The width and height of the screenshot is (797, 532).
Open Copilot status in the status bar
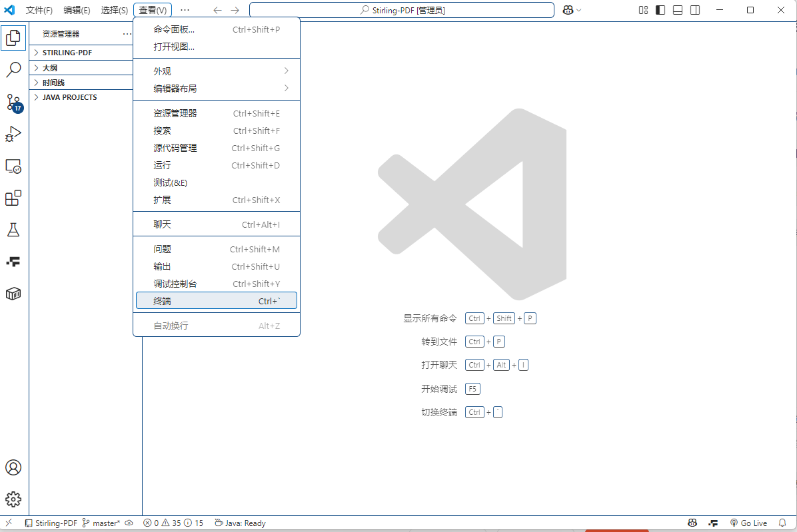[x=692, y=523]
